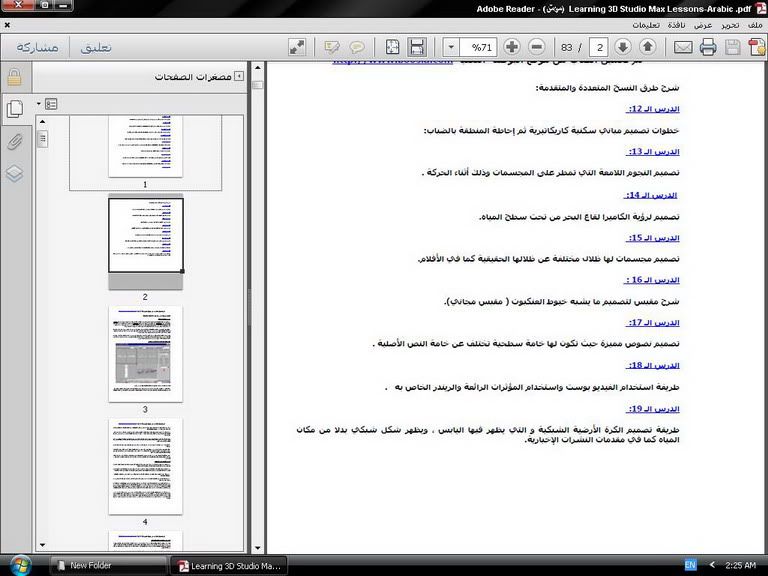Open the تعليمات (Help) menu
This screenshot has height=576, width=768.
tap(646, 25)
